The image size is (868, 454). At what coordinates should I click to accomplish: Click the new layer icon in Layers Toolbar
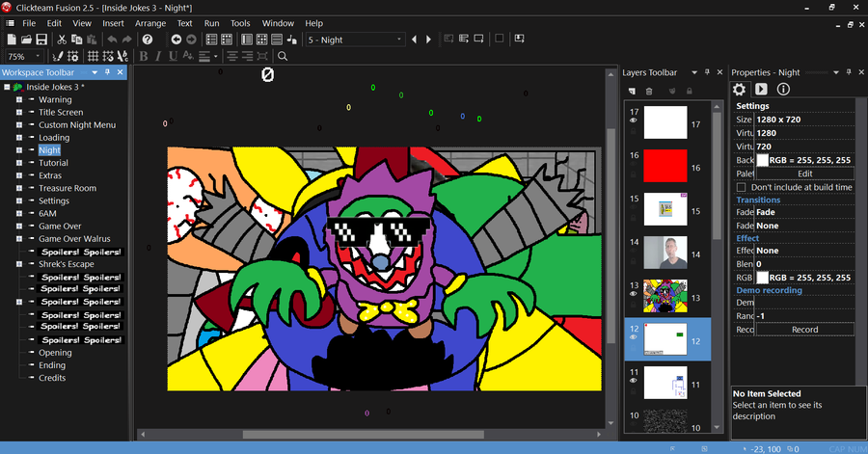[632, 91]
